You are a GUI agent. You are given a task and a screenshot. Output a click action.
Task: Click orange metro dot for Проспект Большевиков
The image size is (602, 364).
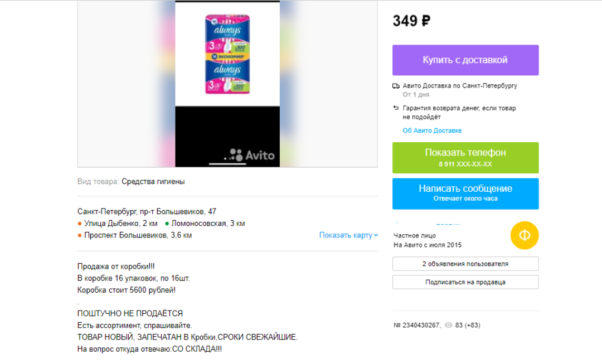[80, 235]
